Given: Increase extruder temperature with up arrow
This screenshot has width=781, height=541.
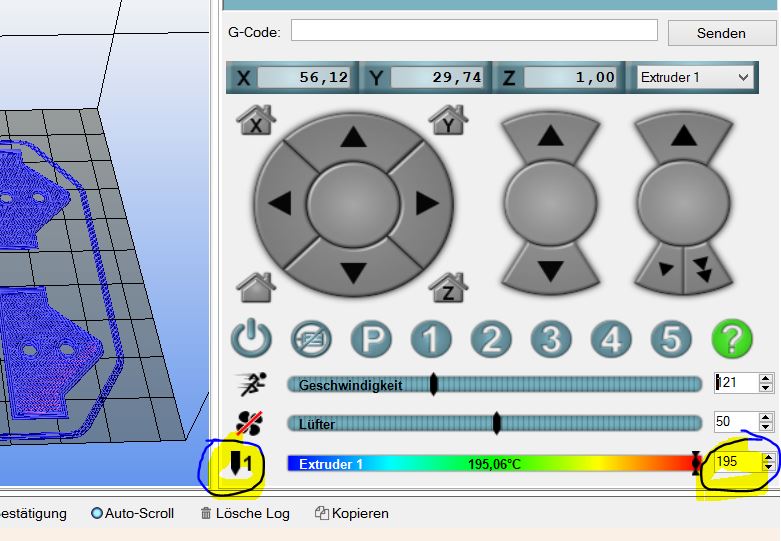Looking at the screenshot, I should (767, 458).
